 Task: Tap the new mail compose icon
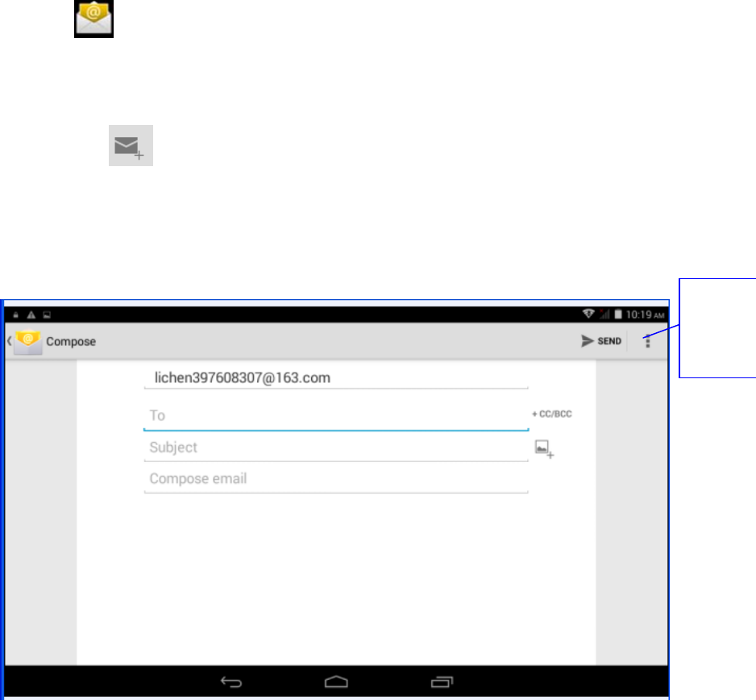click(x=131, y=146)
